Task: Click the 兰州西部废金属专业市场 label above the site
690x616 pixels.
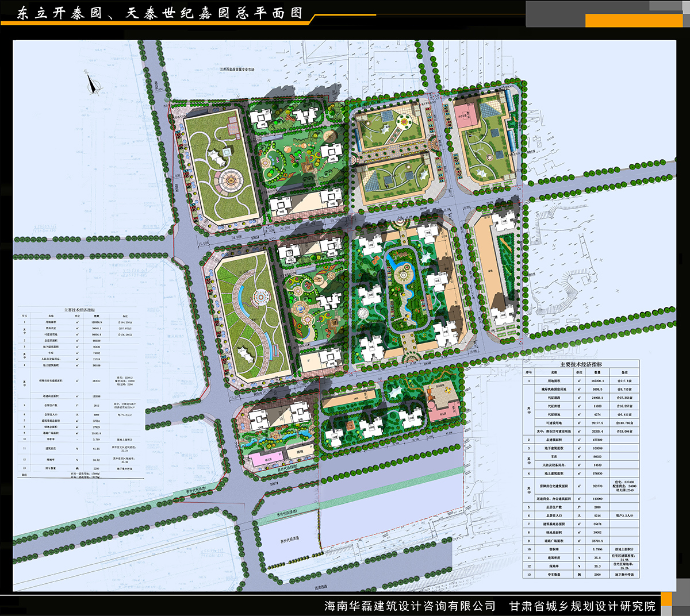Action: (236, 70)
